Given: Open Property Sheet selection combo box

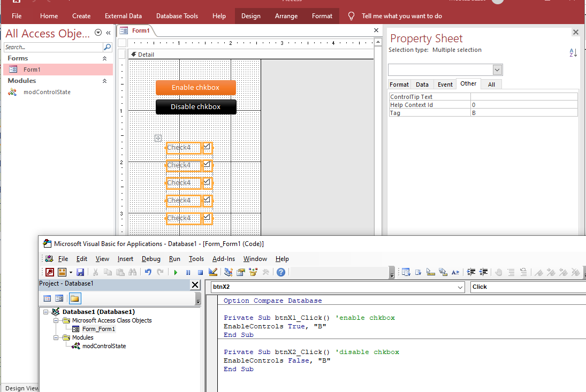Looking at the screenshot, I should coord(497,70).
